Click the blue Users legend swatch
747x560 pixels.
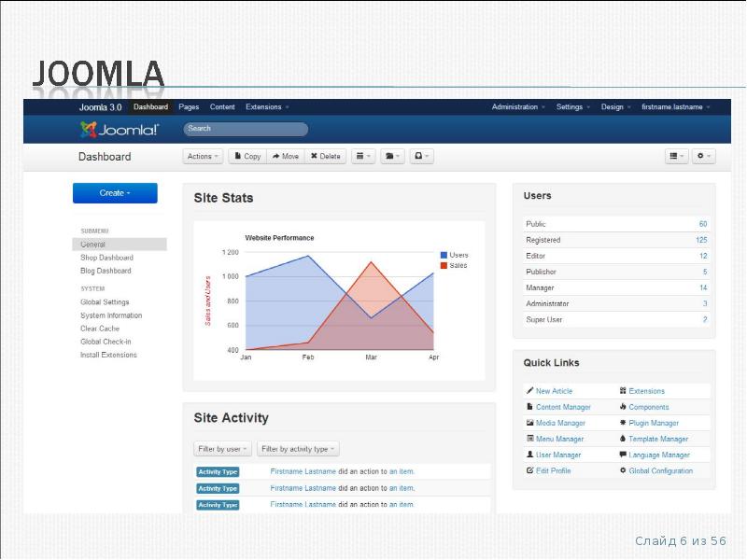(444, 255)
